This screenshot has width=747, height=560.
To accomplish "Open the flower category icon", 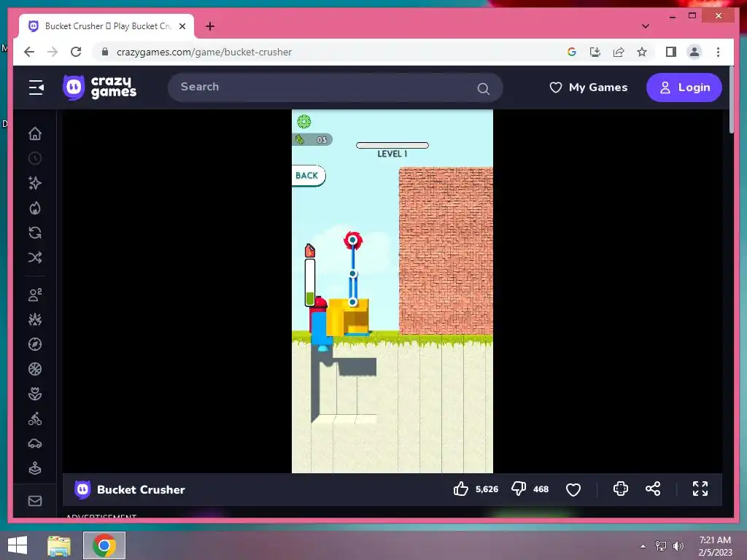I will coord(35,394).
